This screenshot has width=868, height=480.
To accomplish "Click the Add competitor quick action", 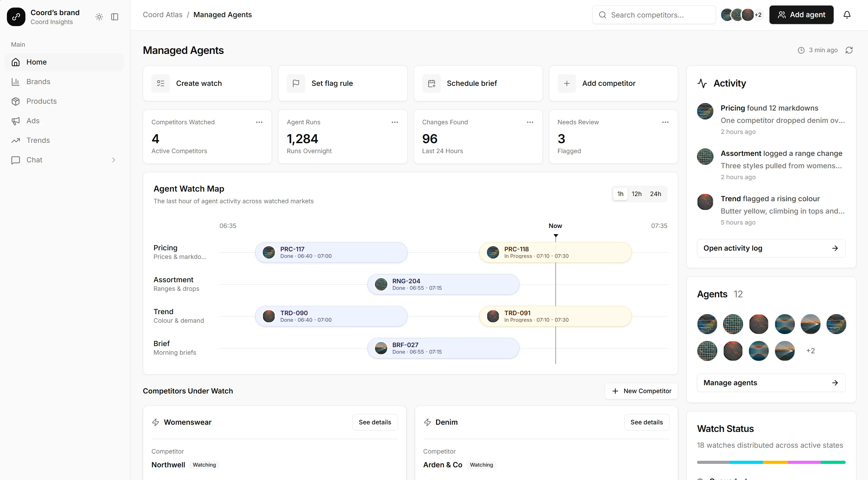I will point(614,83).
